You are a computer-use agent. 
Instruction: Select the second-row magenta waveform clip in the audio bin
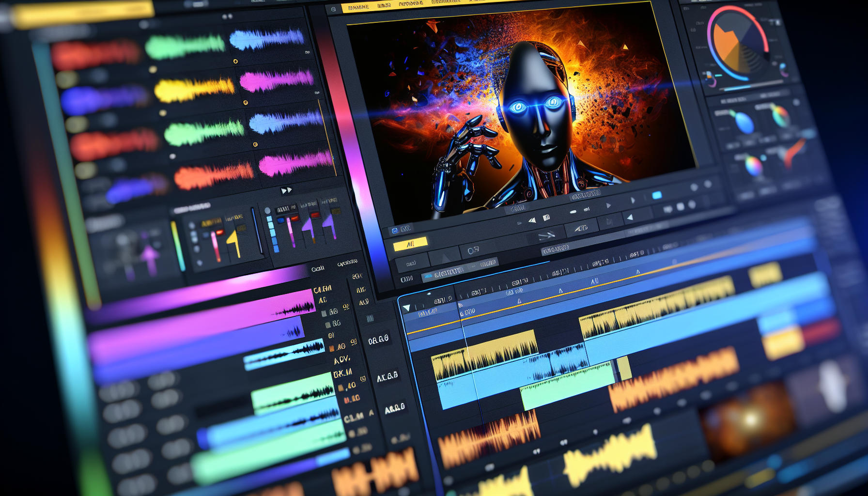[277, 80]
